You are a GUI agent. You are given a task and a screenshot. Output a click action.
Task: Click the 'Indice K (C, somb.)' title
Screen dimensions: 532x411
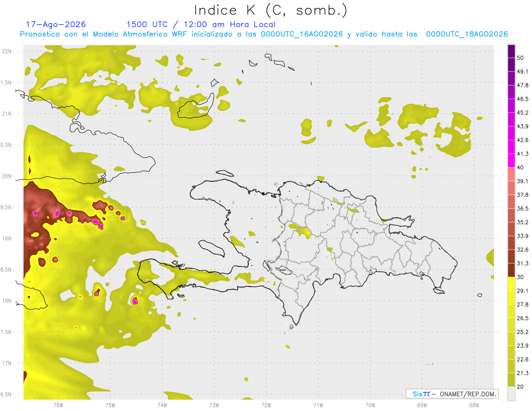(271, 10)
